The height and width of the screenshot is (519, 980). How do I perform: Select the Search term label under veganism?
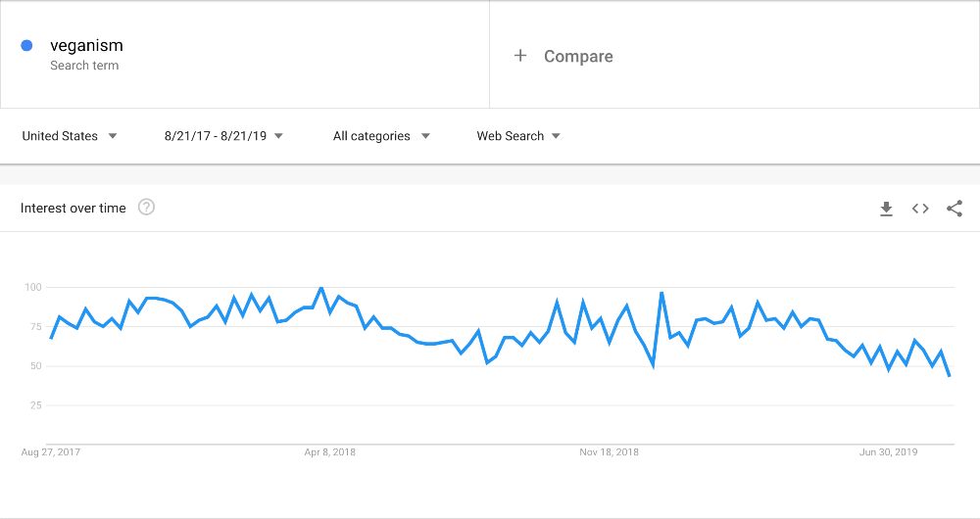pyautogui.click(x=84, y=66)
